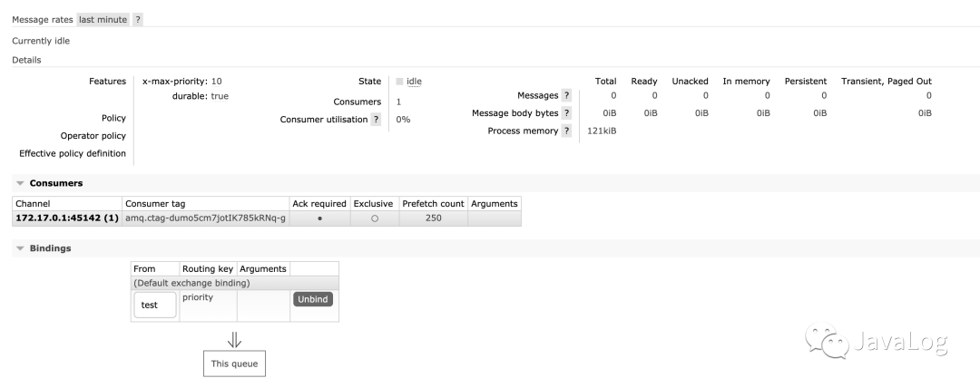Click the Consumer utilisation help icon

click(375, 120)
